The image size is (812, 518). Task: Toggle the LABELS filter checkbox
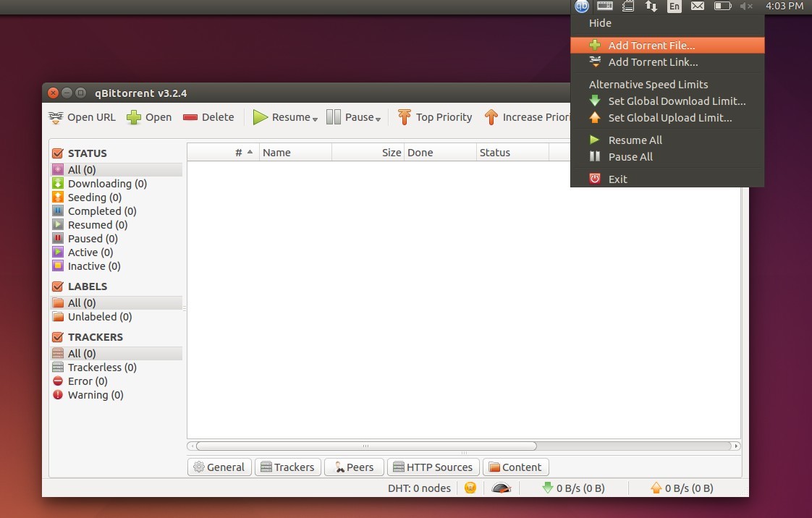[x=58, y=286]
